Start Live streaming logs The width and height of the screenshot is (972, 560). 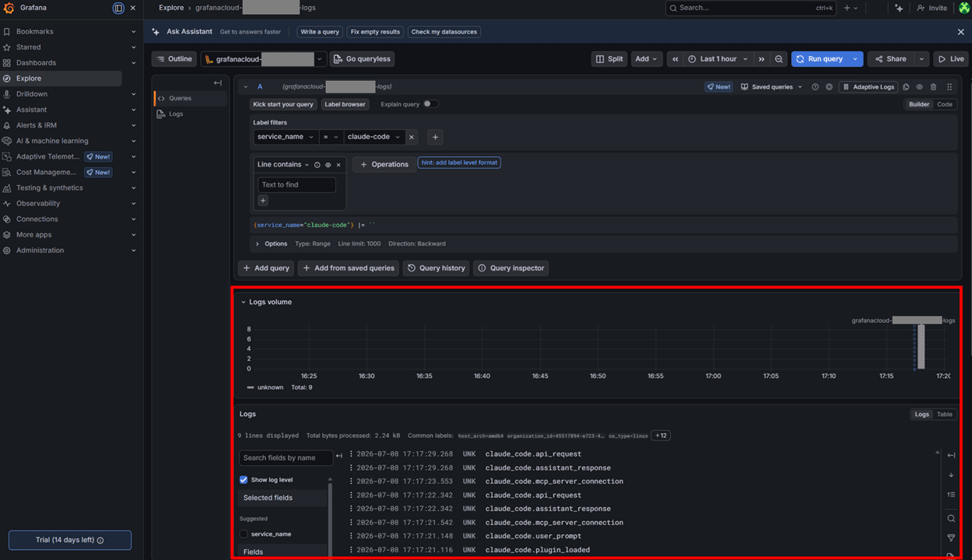pyautogui.click(x=951, y=59)
